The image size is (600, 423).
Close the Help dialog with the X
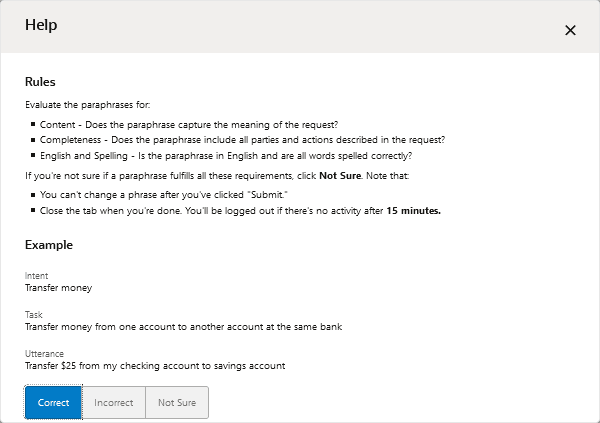click(570, 30)
